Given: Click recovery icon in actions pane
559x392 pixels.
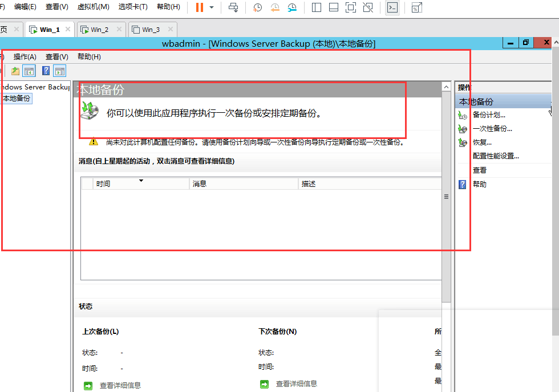Looking at the screenshot, I should point(463,143).
